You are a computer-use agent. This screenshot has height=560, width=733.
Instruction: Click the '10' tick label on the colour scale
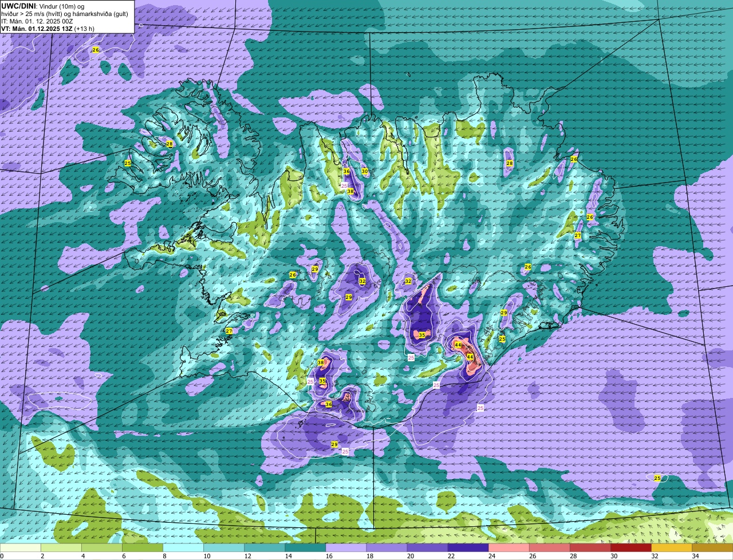point(207,556)
